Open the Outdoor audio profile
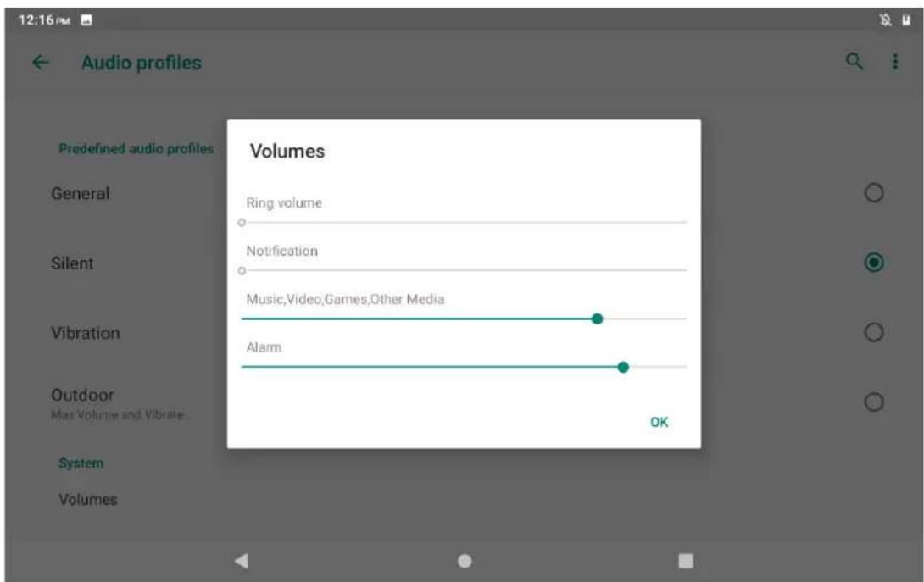924x582 pixels. pyautogui.click(x=82, y=395)
